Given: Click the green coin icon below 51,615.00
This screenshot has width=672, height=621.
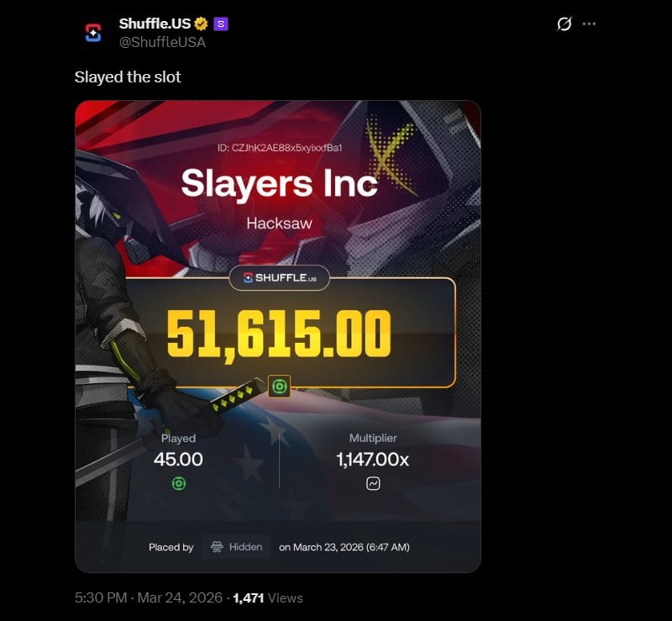Looking at the screenshot, I should coord(279,387).
